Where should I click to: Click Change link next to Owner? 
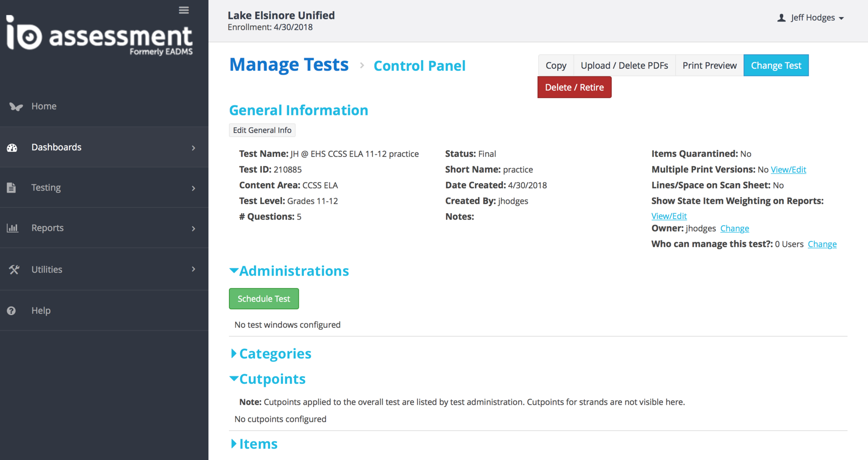point(734,229)
